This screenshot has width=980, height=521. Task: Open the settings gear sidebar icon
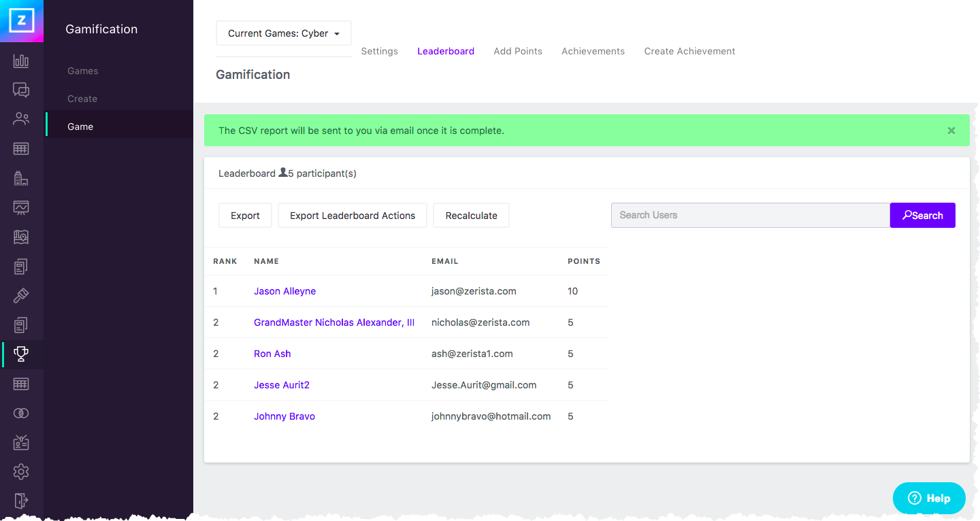point(21,471)
